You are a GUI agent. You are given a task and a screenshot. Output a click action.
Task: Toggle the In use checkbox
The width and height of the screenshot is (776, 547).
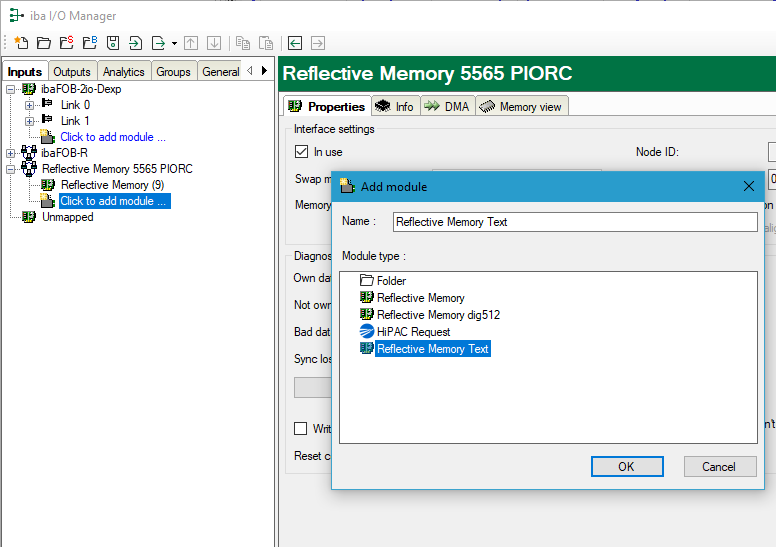pos(301,152)
